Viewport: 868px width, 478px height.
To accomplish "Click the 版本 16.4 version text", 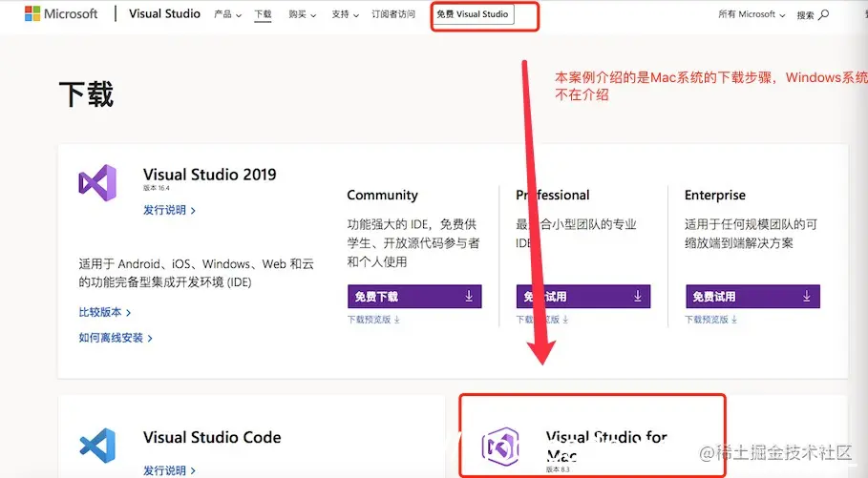I will point(157,188).
